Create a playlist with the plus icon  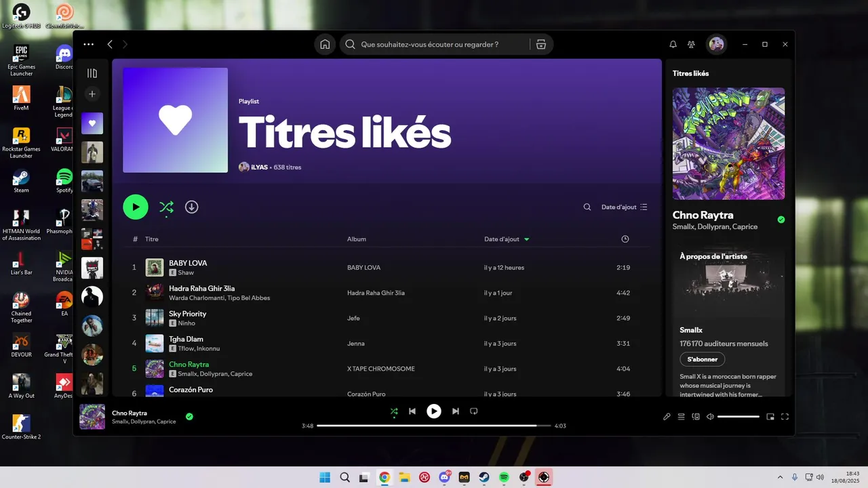pyautogui.click(x=92, y=94)
